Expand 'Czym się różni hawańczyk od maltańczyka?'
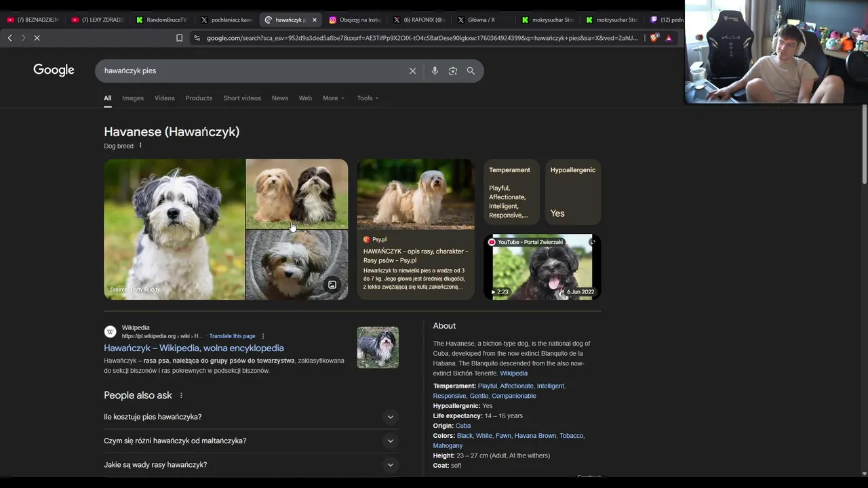The height and width of the screenshot is (488, 868). tap(251, 441)
